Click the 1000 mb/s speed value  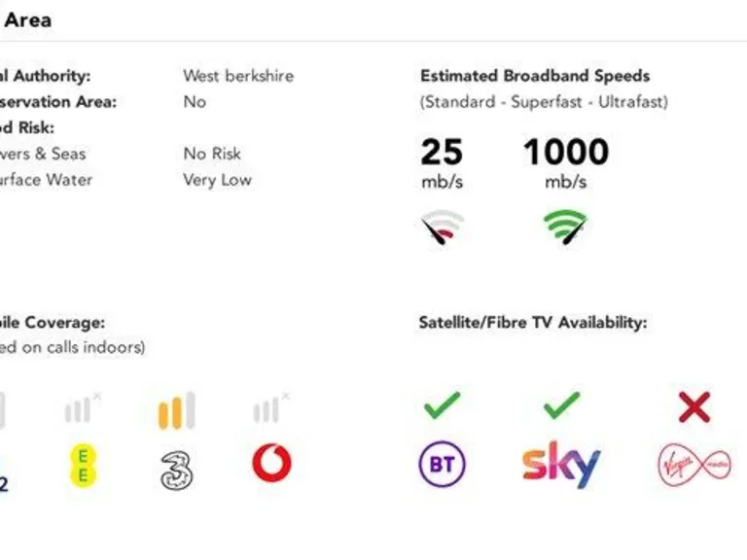[x=566, y=163]
